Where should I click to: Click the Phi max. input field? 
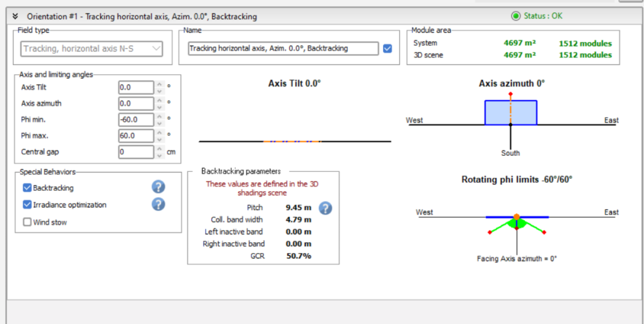click(x=136, y=135)
